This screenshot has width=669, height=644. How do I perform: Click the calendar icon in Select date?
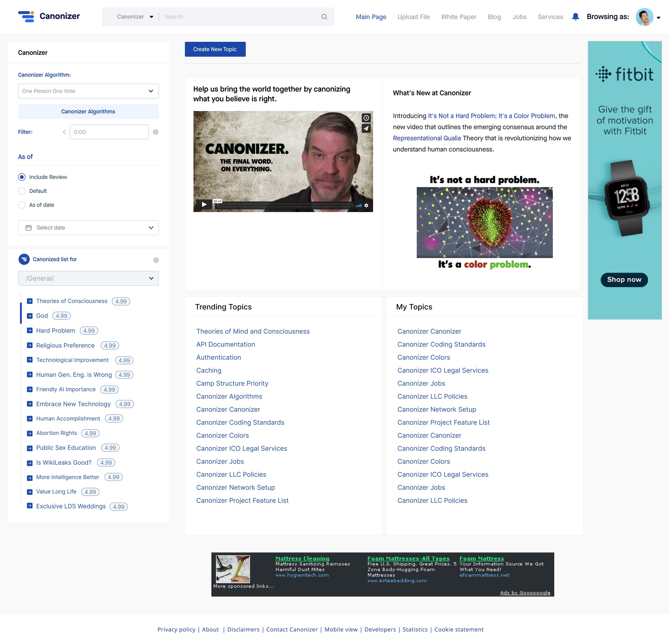tap(29, 228)
